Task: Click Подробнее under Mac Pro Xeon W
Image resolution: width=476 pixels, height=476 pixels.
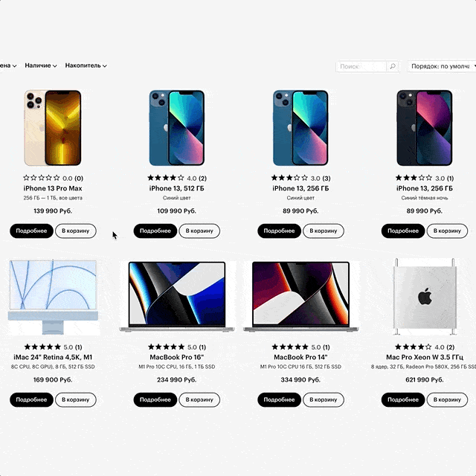Action: coord(403,399)
